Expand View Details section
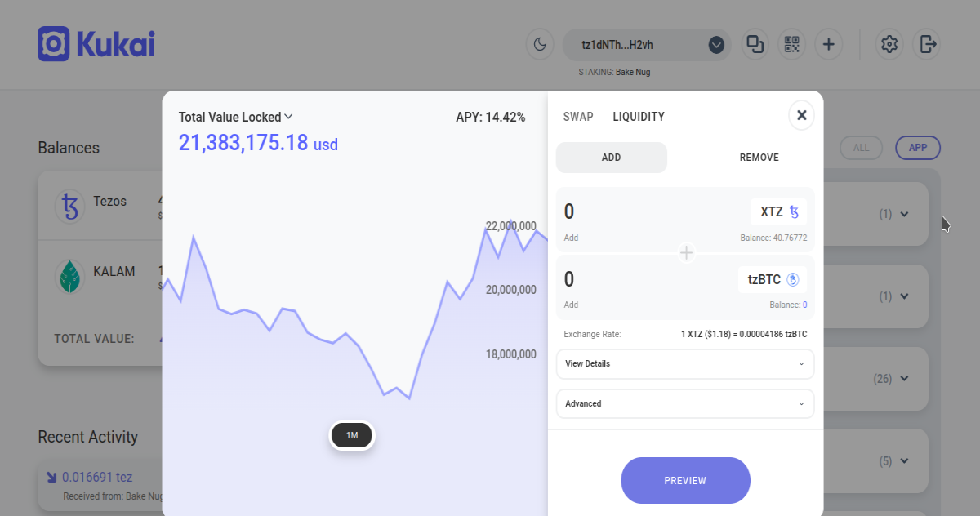This screenshot has width=980, height=516. coord(685,364)
